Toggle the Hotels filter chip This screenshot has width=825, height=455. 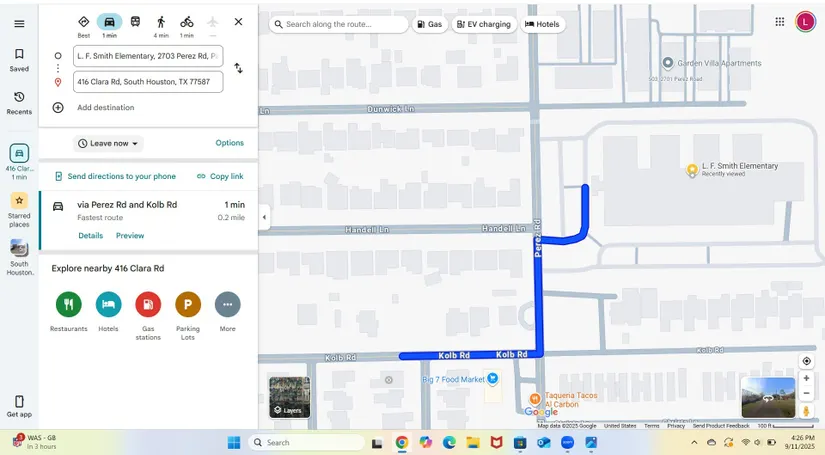coord(543,24)
